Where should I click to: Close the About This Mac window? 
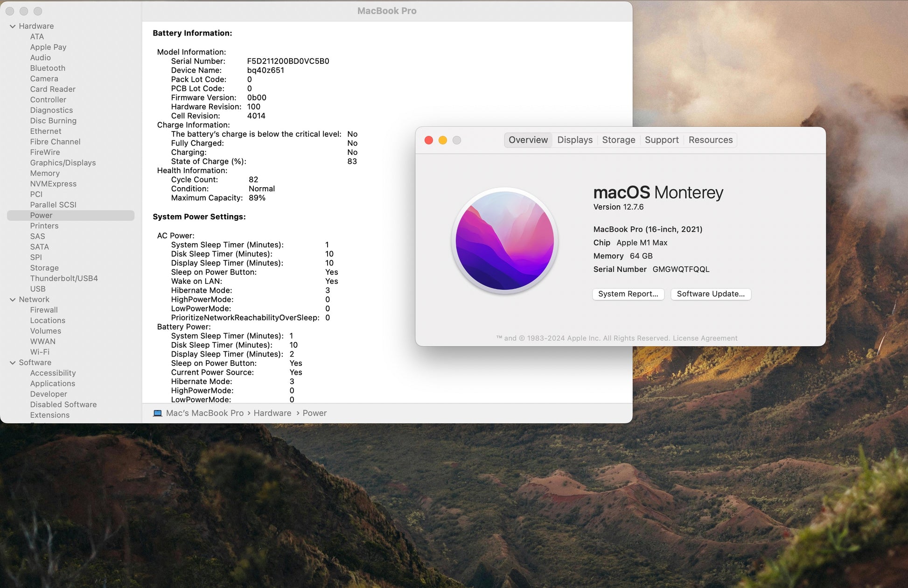click(428, 140)
